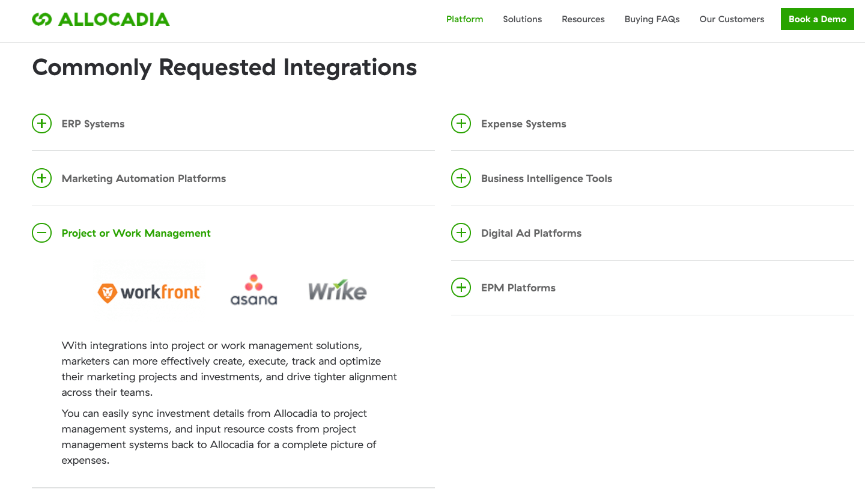This screenshot has width=865, height=504.
Task: Click the plus icon beside ERP Systems
Action: click(41, 124)
